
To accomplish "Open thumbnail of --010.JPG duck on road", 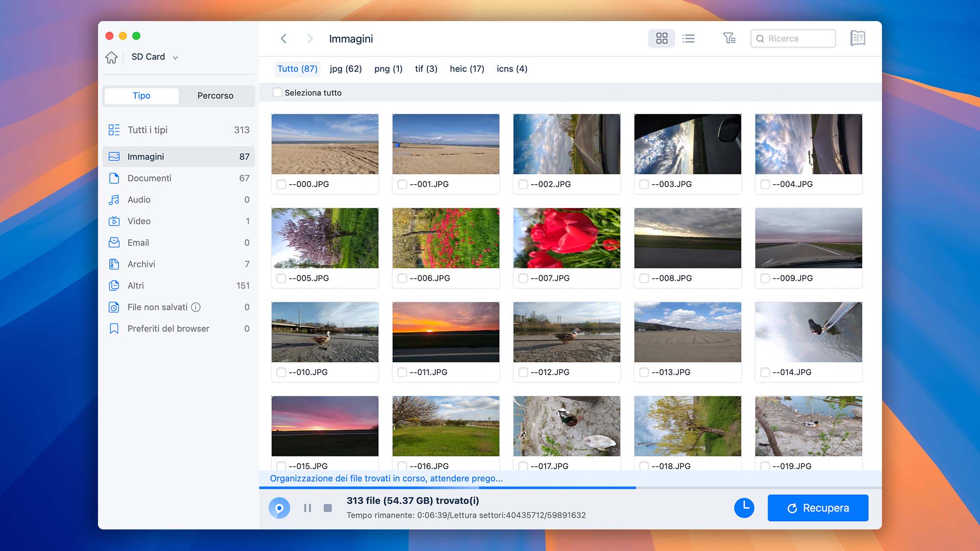I will pos(325,332).
